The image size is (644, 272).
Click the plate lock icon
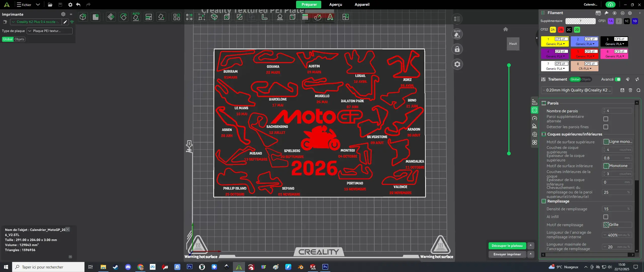point(457,49)
